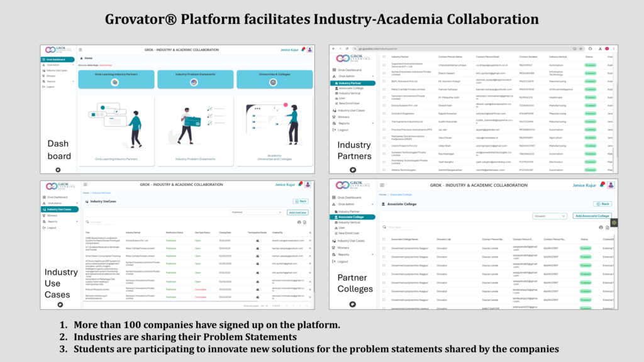Open the Grovator dropdown in Associate College panel
Screen dimensions: 644x362
[x=550, y=216]
